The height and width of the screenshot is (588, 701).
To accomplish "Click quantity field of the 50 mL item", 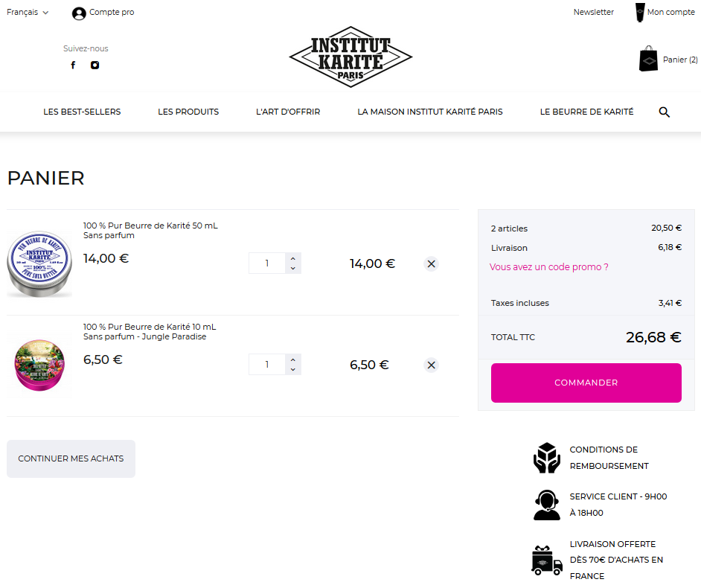I will tap(267, 263).
